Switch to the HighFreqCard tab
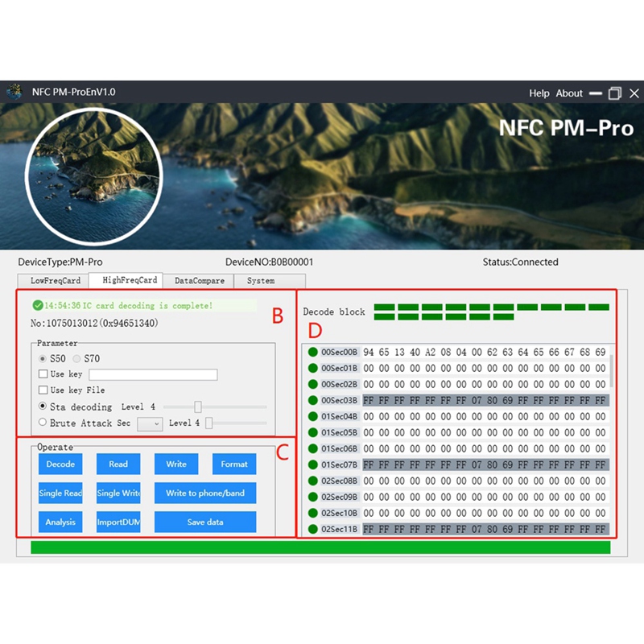This screenshot has width=644, height=644. click(126, 279)
